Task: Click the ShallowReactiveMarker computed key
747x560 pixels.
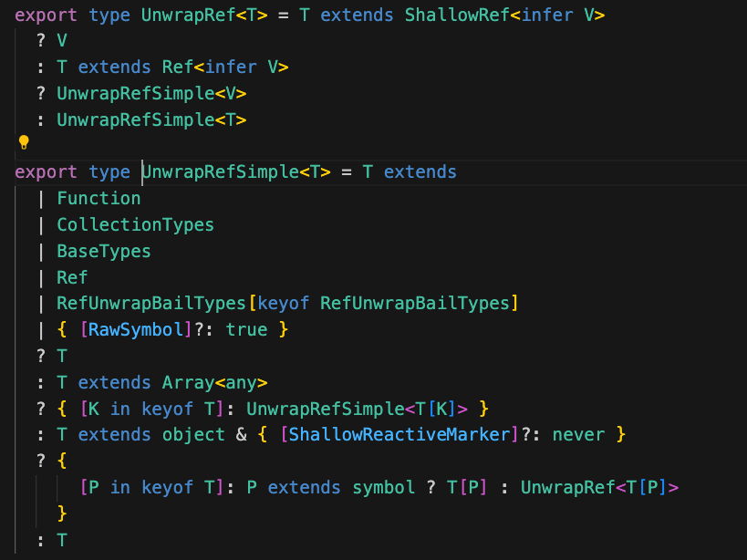Action: 399,435
